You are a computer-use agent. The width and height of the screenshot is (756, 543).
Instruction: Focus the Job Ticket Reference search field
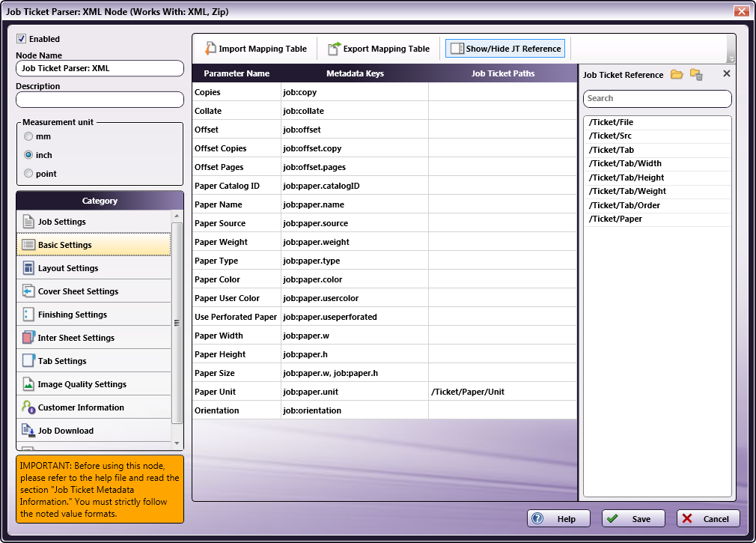[657, 98]
